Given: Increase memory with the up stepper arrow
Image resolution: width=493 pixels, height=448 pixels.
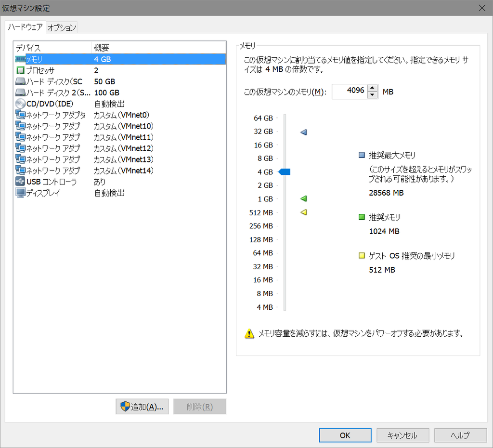Looking at the screenshot, I should 372,89.
